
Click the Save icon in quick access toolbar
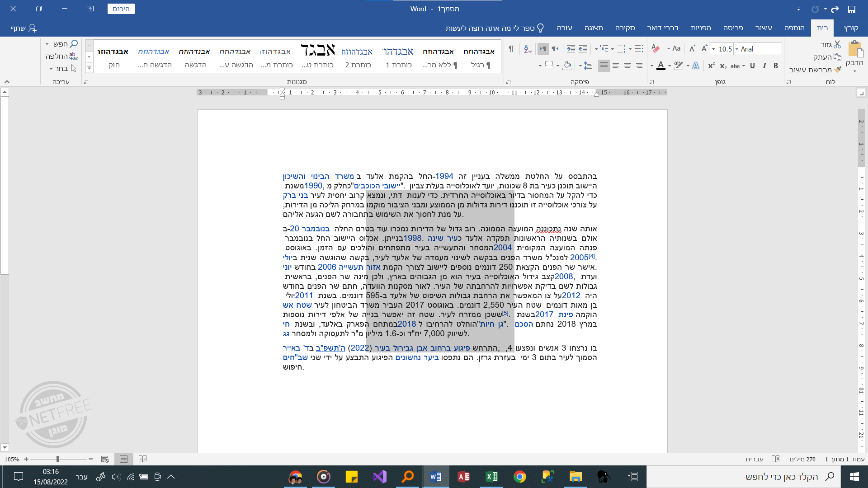click(852, 9)
